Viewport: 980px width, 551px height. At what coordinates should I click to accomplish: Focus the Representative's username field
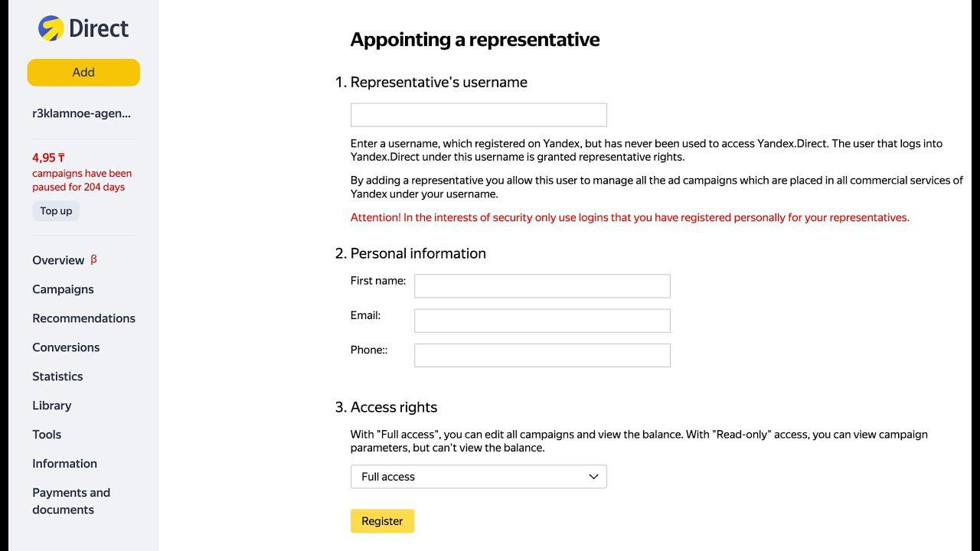point(479,115)
